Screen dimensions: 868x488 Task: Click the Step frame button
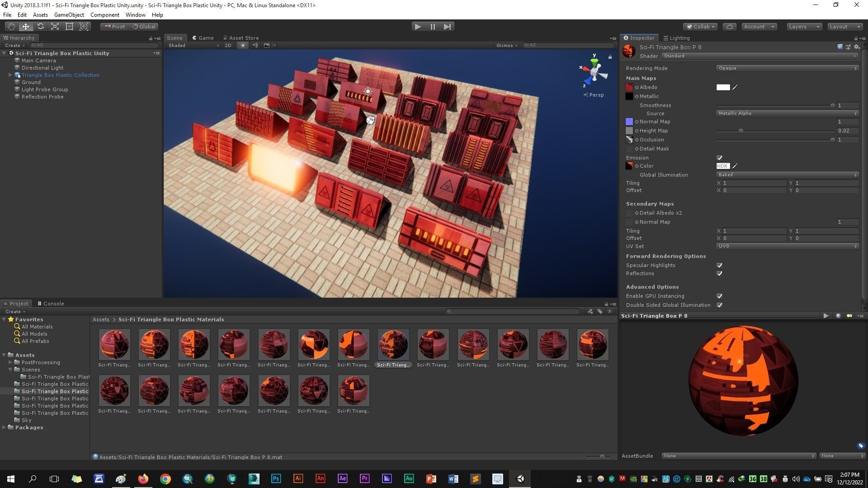(x=447, y=27)
